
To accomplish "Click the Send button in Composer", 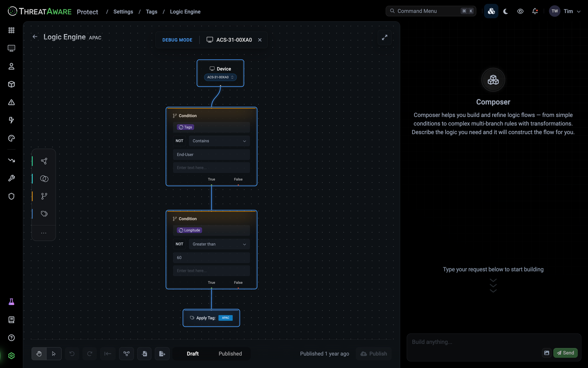I will pos(566,353).
